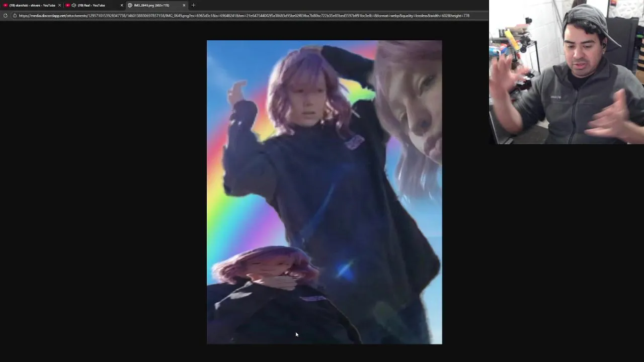Click the YouTube favicon on the shivers tab
Viewport: 644px width, 362px height.
(x=6, y=5)
